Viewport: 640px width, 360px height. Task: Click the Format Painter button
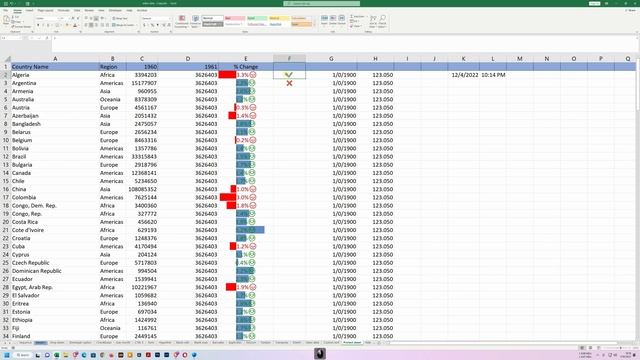21,27
